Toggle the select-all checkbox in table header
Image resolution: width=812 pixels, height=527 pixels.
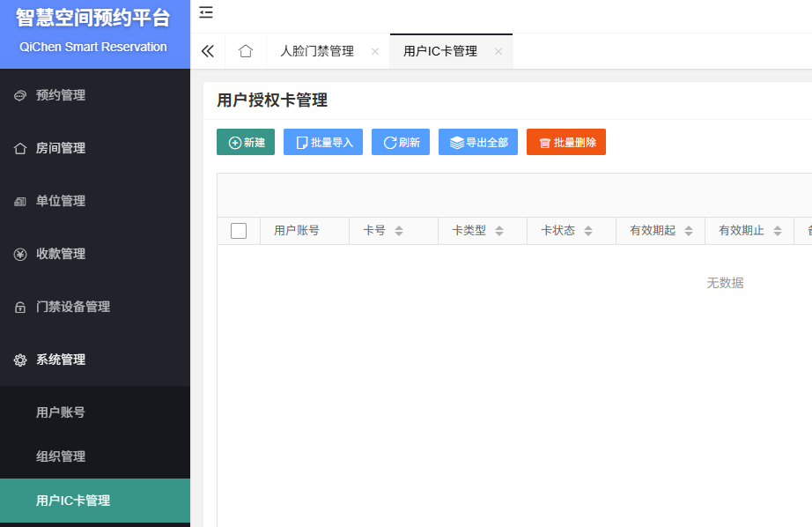point(239,231)
